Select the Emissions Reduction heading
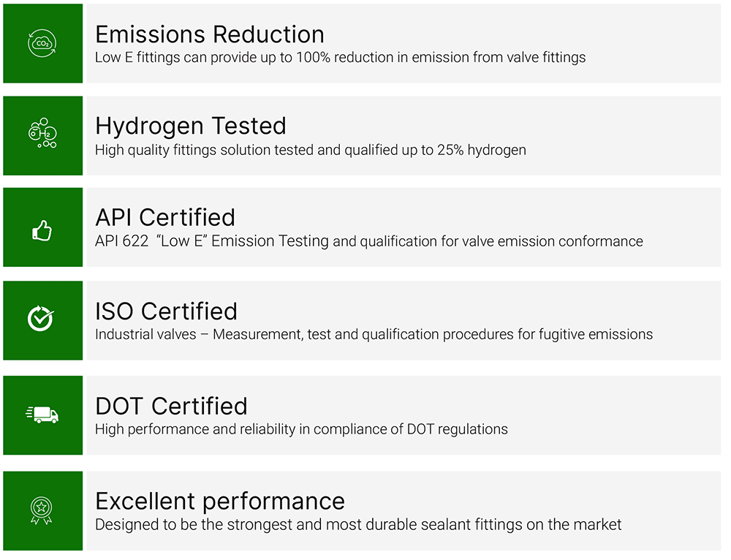This screenshot has width=731, height=560. coord(210,34)
